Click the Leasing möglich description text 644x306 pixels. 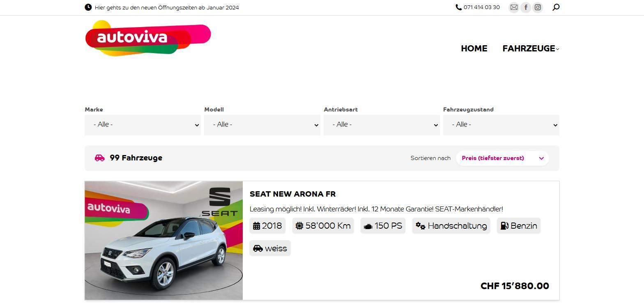pos(376,209)
